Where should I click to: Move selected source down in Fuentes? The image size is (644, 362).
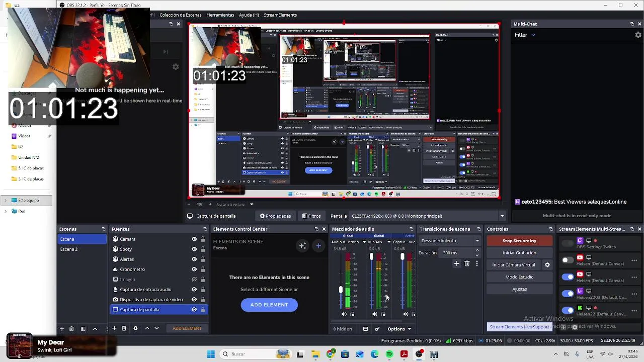coord(156,328)
